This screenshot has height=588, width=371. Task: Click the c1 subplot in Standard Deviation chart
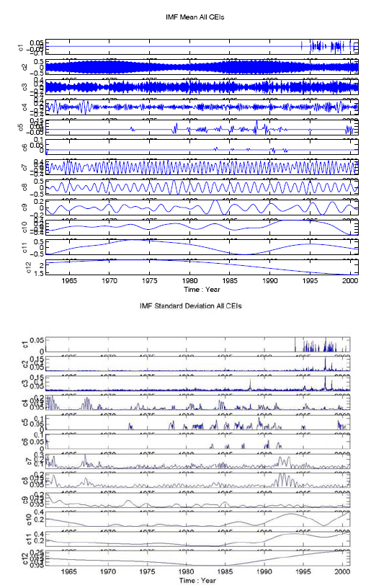click(x=198, y=344)
